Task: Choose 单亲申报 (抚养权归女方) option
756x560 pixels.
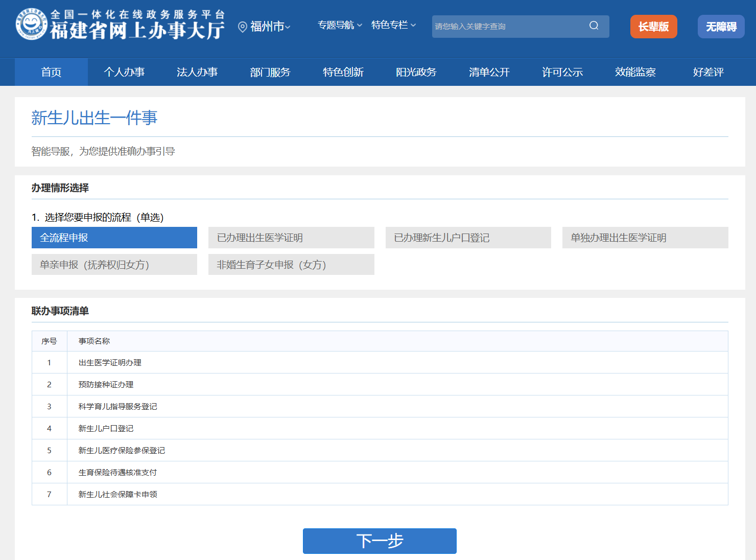Action: click(x=114, y=265)
